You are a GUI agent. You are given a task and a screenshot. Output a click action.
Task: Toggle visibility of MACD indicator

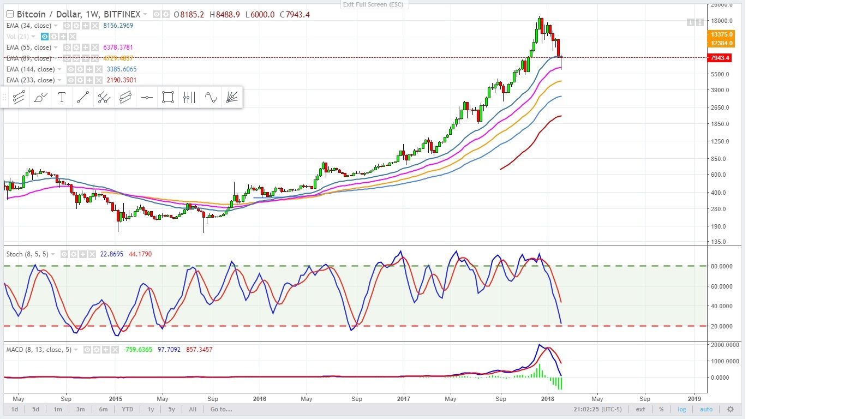[87, 350]
